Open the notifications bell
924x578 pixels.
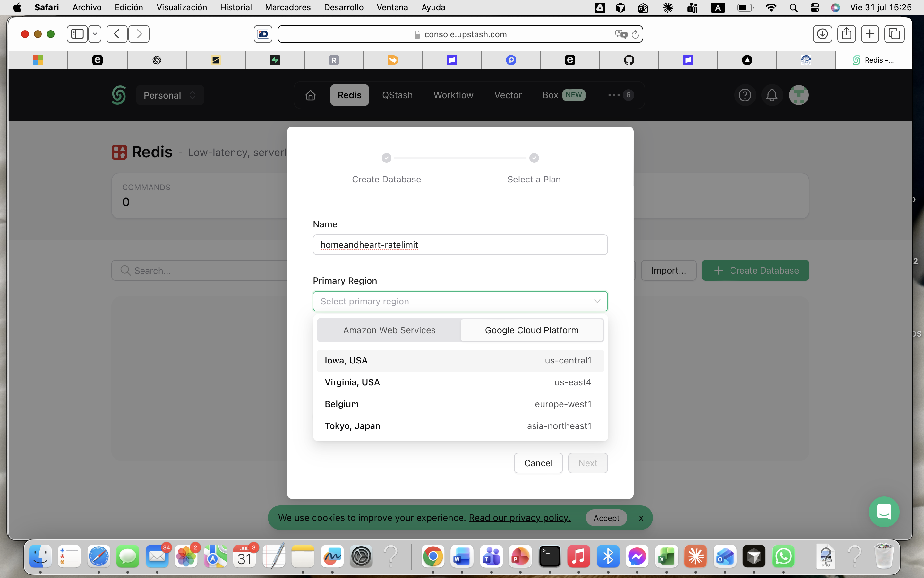(772, 95)
